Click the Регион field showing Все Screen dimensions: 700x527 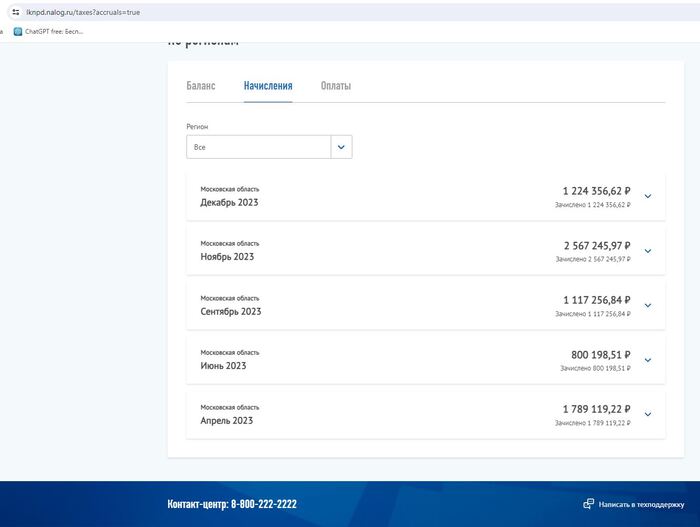tap(258, 147)
